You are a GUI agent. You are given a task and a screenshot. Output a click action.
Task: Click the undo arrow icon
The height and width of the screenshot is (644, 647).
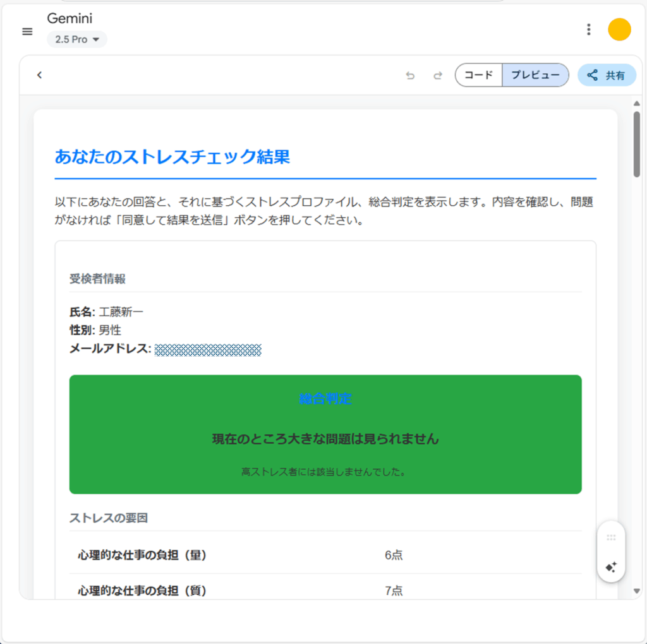pos(409,76)
